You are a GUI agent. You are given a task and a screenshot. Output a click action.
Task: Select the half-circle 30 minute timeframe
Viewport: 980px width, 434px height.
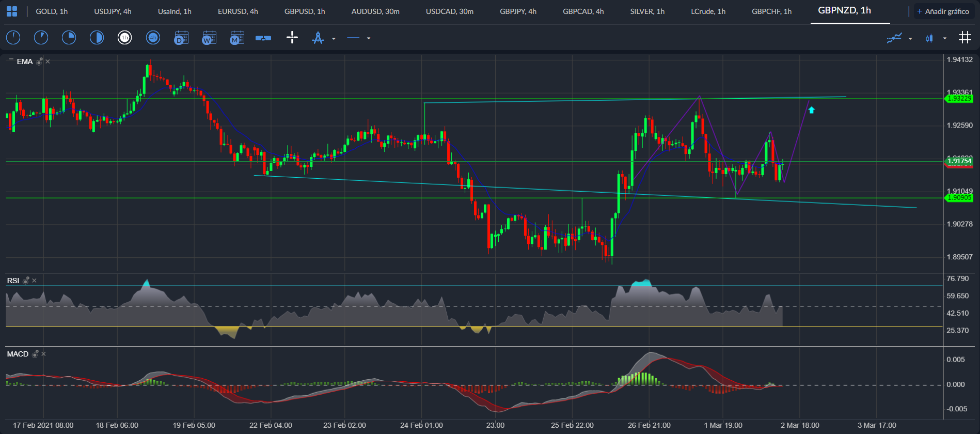97,38
